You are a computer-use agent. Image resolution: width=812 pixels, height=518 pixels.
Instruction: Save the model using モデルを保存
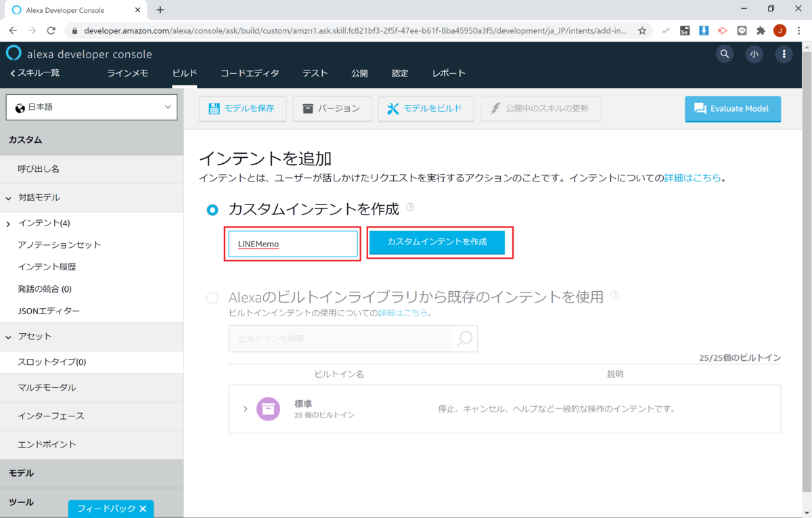(242, 108)
